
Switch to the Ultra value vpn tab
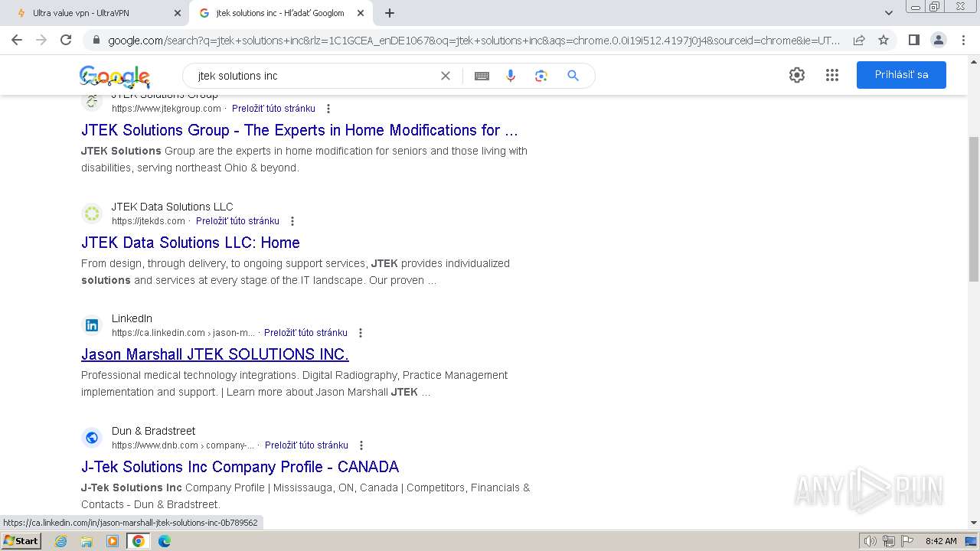94,13
